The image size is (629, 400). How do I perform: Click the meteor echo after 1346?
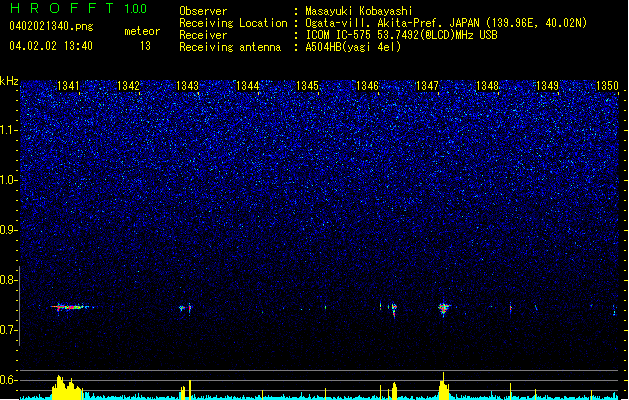tap(394, 310)
